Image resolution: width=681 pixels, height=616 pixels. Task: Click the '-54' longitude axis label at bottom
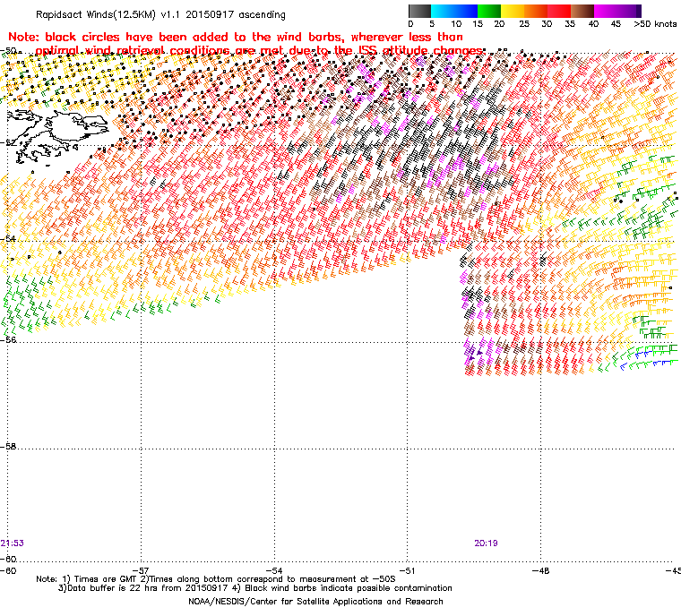point(274,570)
